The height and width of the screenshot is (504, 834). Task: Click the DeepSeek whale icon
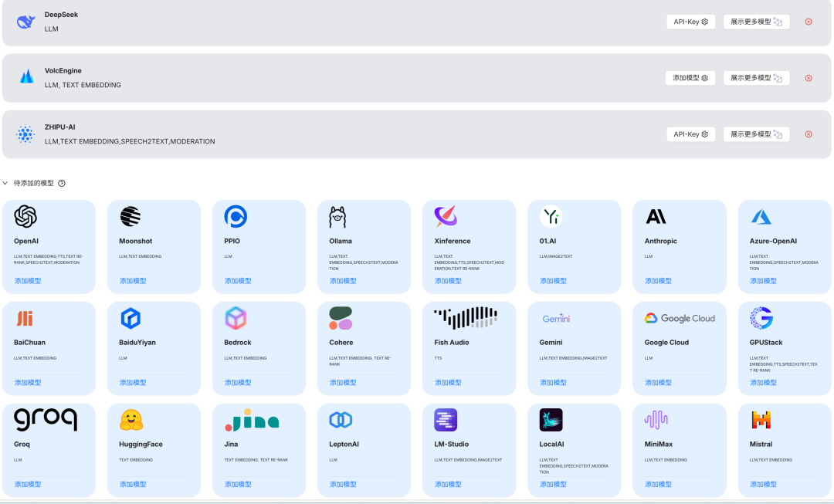pyautogui.click(x=26, y=22)
